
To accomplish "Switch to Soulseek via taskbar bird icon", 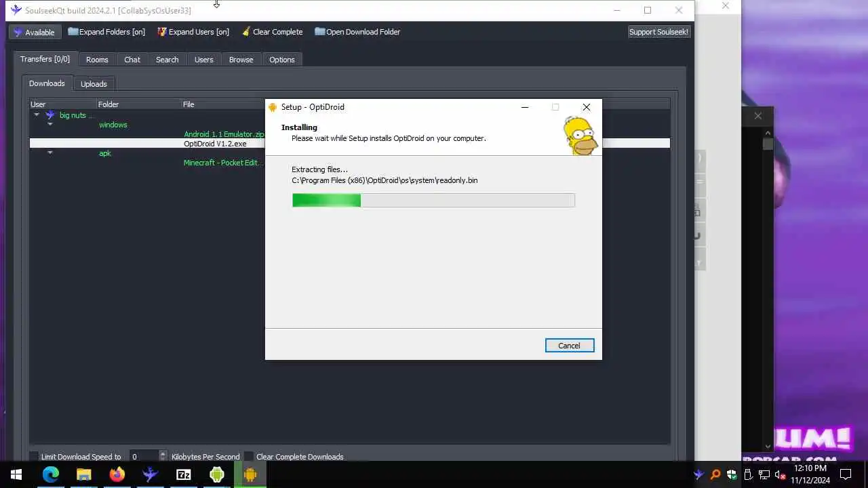I will pos(150,474).
